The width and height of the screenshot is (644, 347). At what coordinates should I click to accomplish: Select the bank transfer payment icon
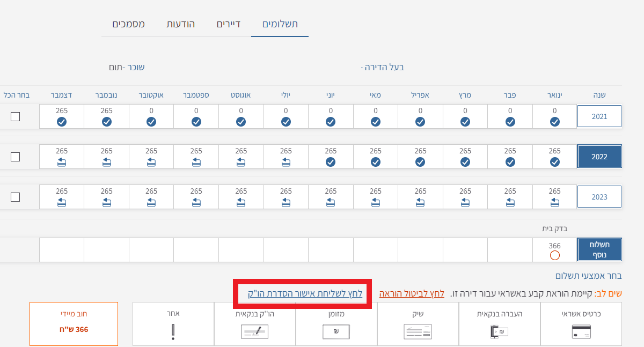(500, 332)
